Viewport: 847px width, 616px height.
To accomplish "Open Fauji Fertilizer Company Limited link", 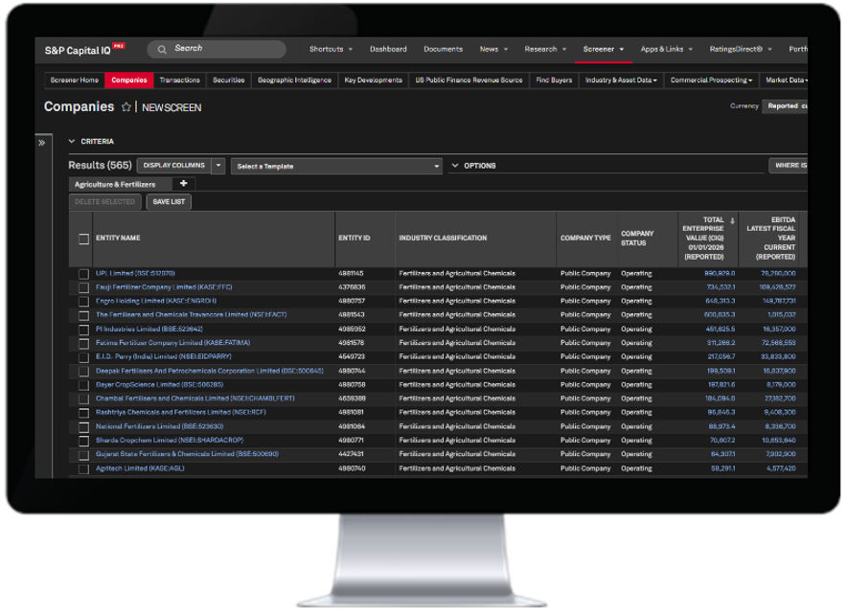I will [164, 287].
